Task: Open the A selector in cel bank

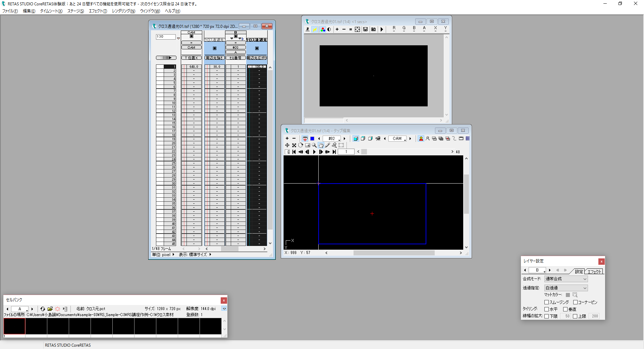Action: [x=20, y=309]
